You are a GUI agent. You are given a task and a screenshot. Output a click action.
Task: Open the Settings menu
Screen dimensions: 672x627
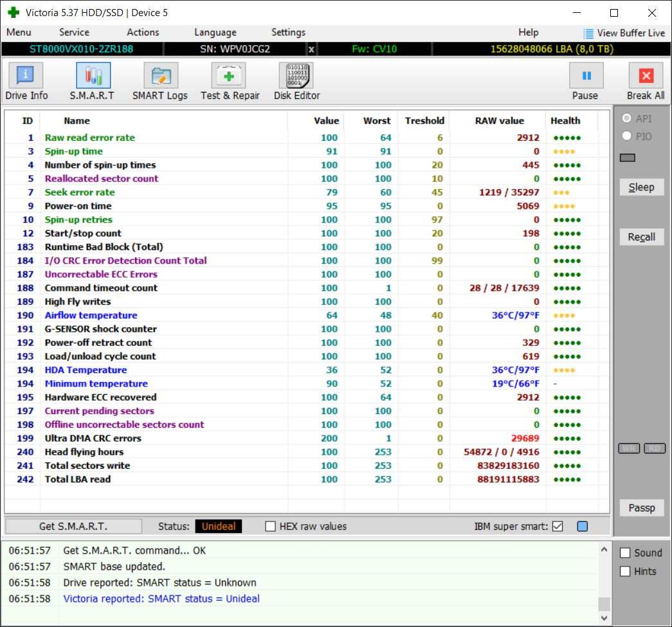pyautogui.click(x=289, y=32)
